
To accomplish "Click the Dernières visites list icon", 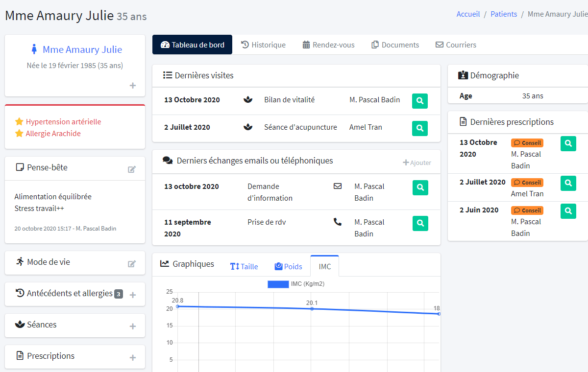I will [x=167, y=75].
